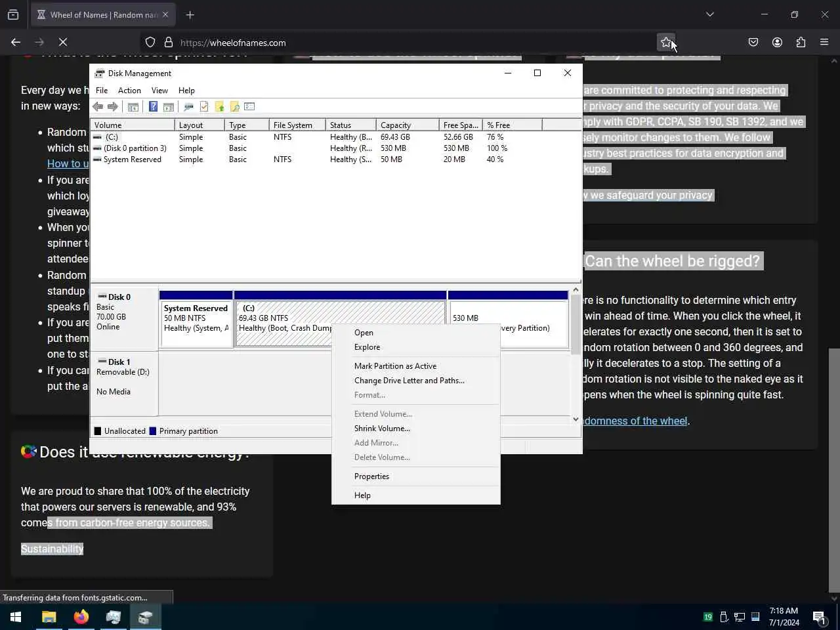Open Firefox View icon at top left
This screenshot has height=630, width=840.
(x=13, y=14)
